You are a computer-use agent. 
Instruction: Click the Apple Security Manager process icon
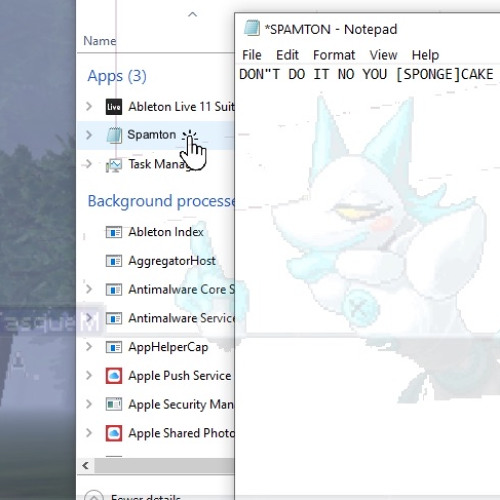pyautogui.click(x=114, y=404)
